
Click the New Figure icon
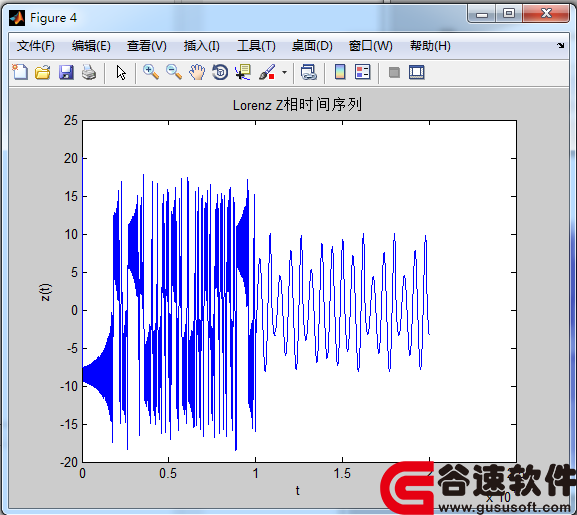click(x=20, y=72)
